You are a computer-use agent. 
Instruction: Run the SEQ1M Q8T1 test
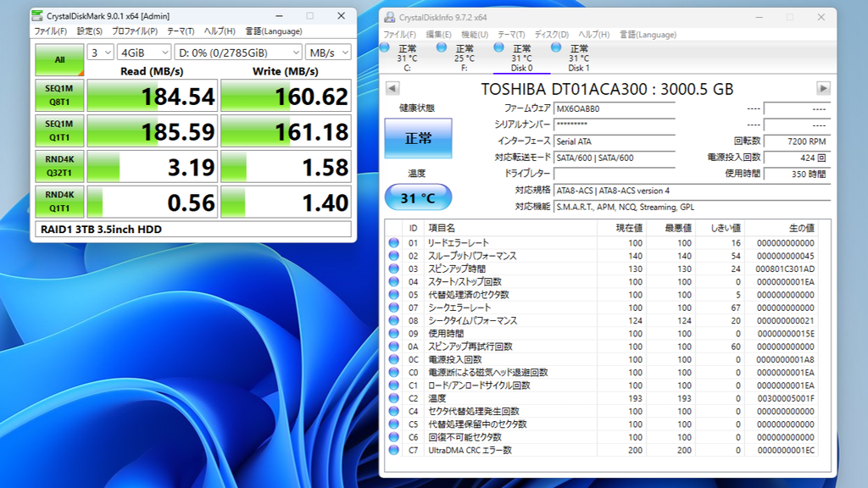click(59, 96)
